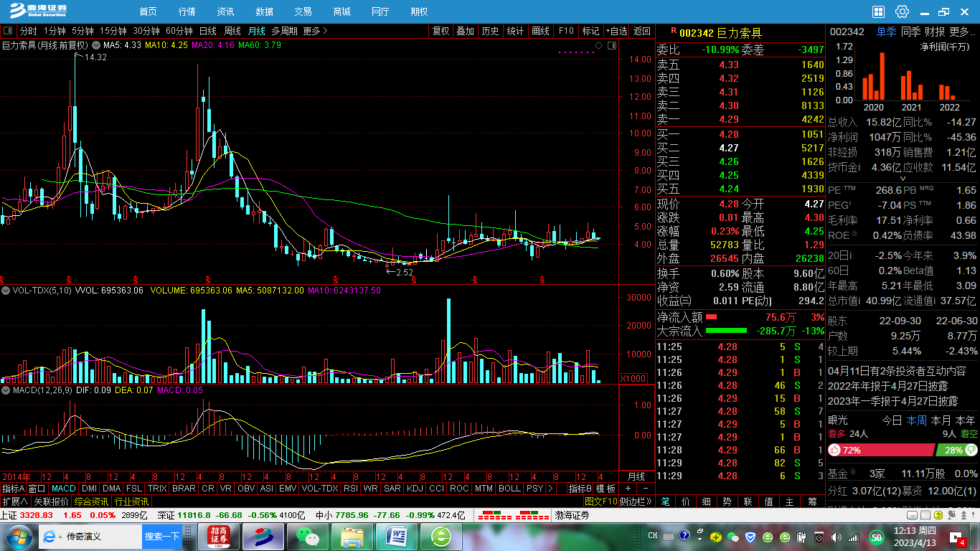
Task: Switch the chart to 日线 period
Action: (x=208, y=31)
